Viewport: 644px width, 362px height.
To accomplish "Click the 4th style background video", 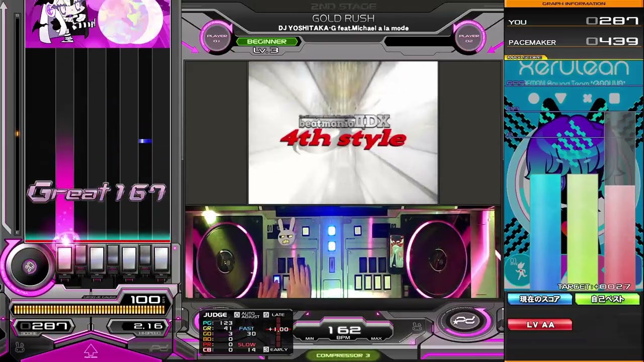I will pyautogui.click(x=343, y=133).
